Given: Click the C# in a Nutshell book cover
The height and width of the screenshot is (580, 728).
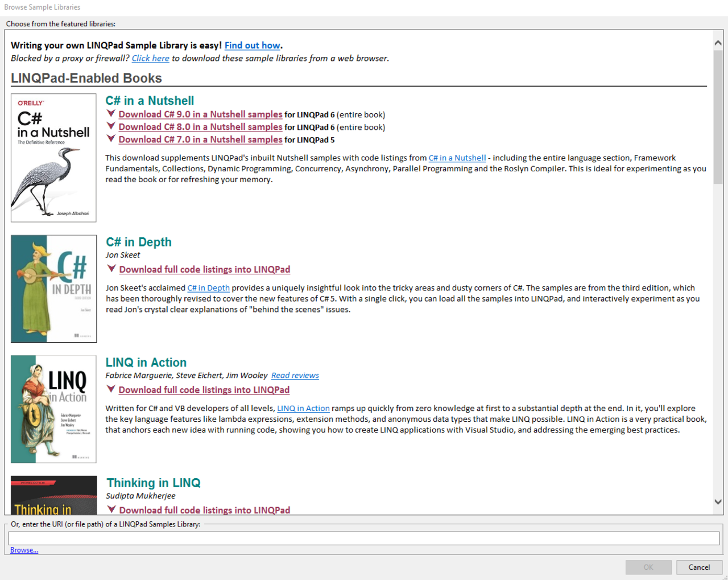Looking at the screenshot, I should tap(53, 158).
